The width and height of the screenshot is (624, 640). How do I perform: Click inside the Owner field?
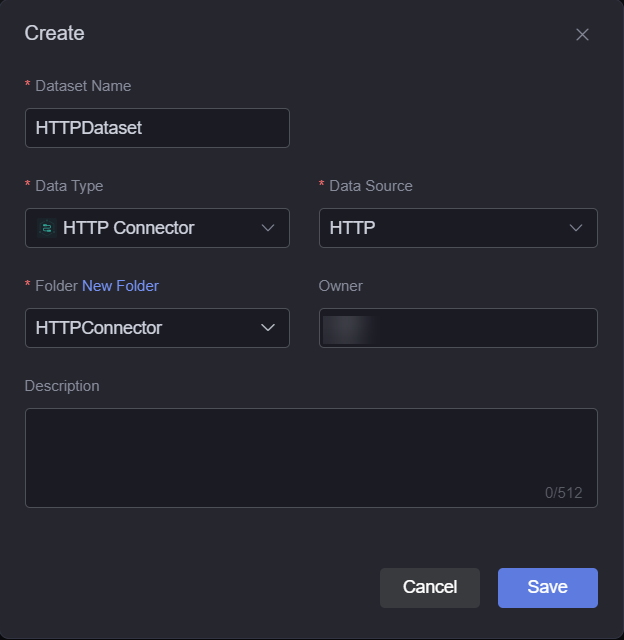(458, 328)
